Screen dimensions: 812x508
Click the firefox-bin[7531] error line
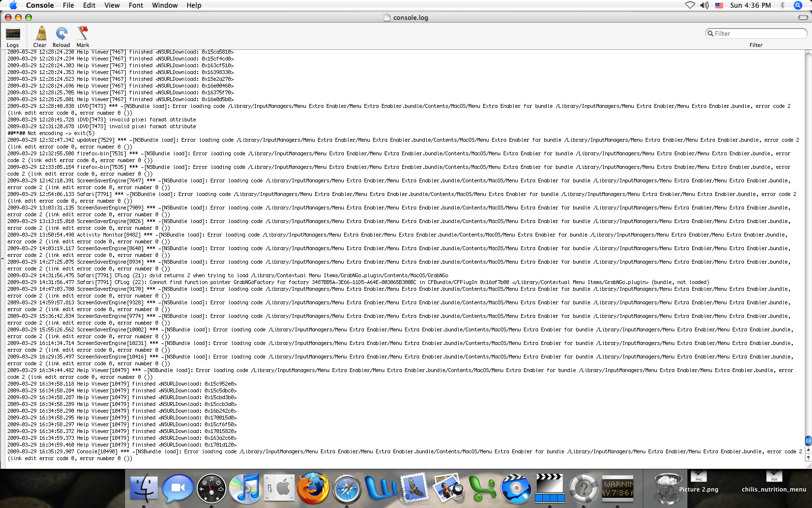(x=399, y=157)
